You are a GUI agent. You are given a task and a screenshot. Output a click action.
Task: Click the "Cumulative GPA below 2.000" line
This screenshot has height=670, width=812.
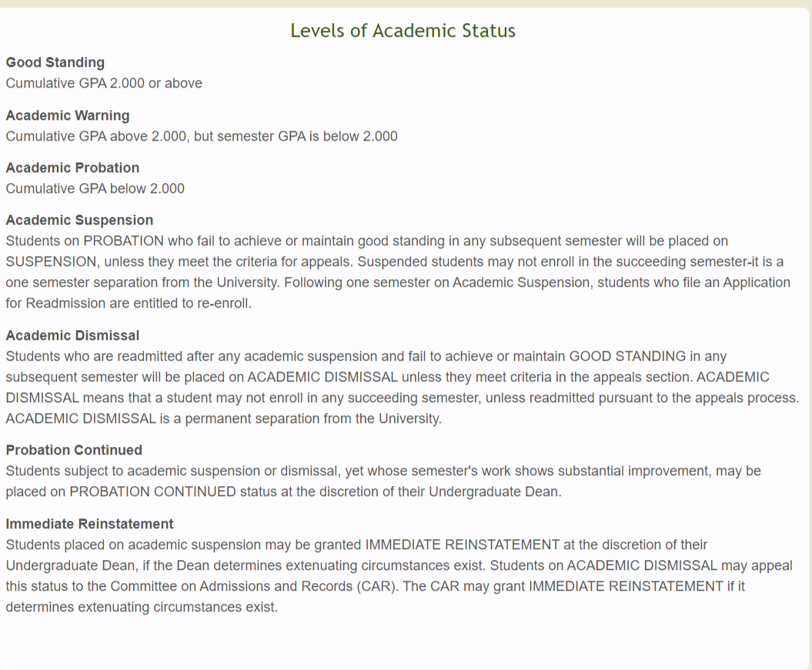pos(95,188)
